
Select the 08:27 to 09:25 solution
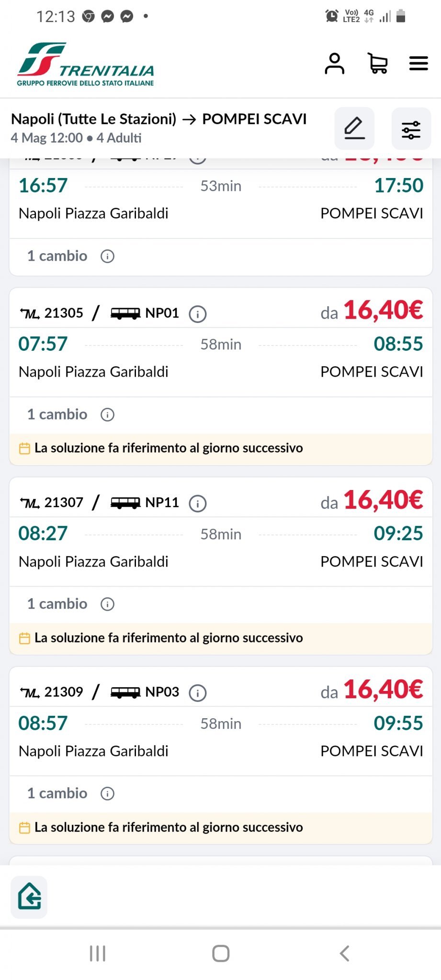point(220,546)
